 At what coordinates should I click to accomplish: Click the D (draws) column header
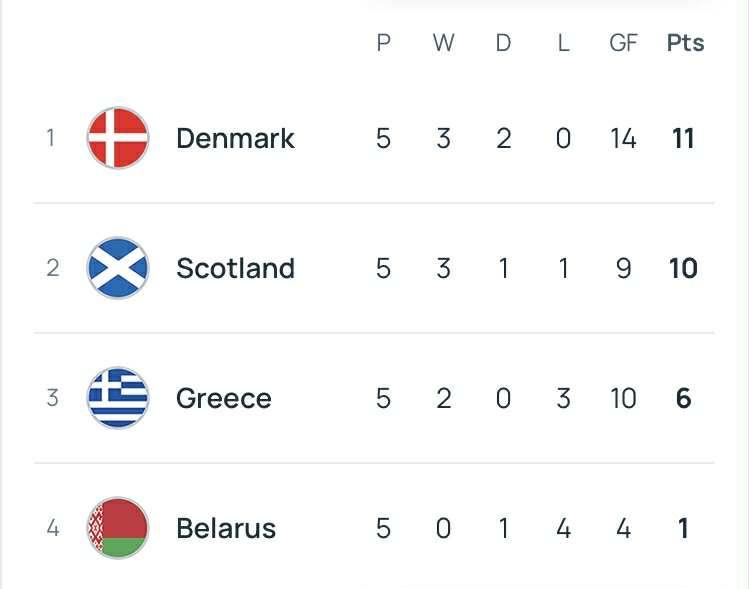click(503, 43)
